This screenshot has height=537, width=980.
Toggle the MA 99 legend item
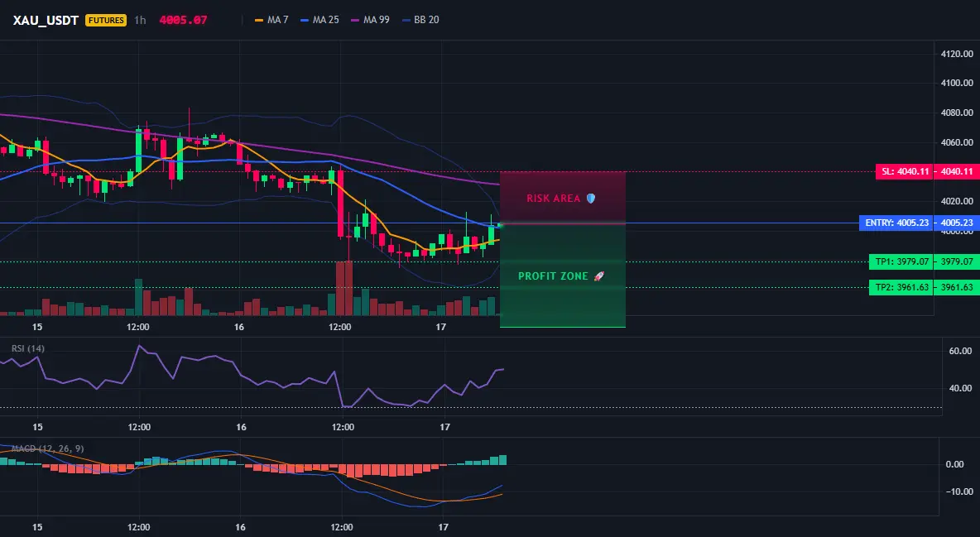point(371,20)
